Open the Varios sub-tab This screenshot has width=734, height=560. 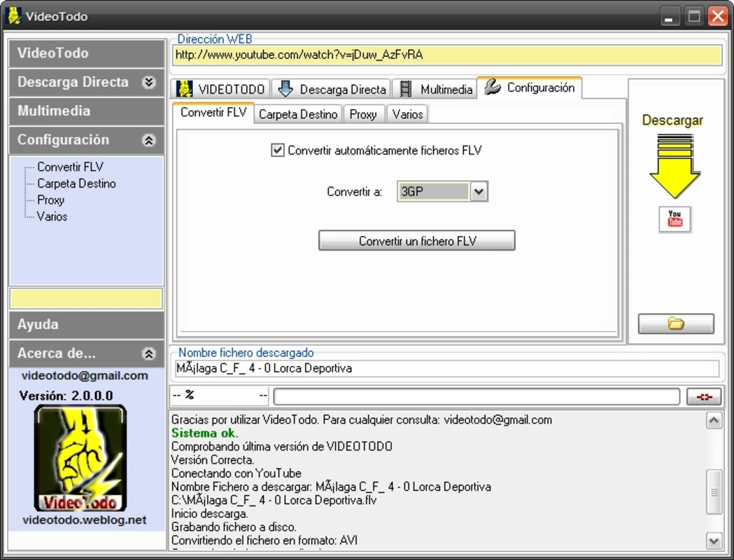[x=408, y=114]
